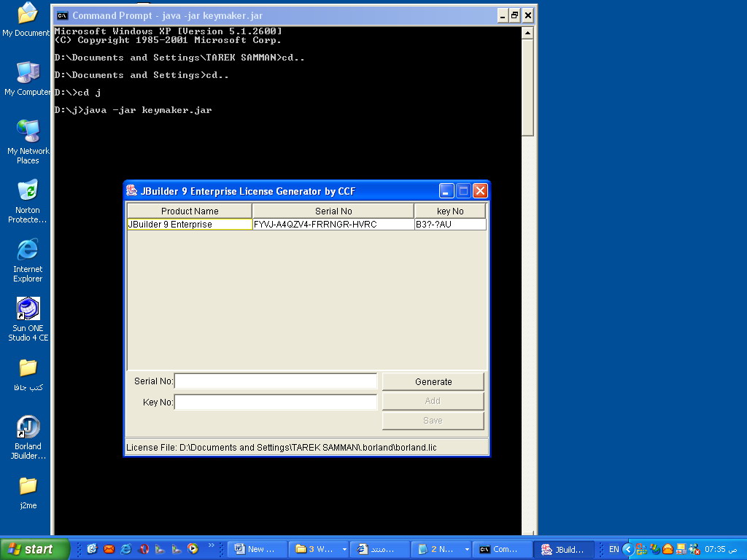
Task: Click the Serial No column header
Action: (333, 211)
